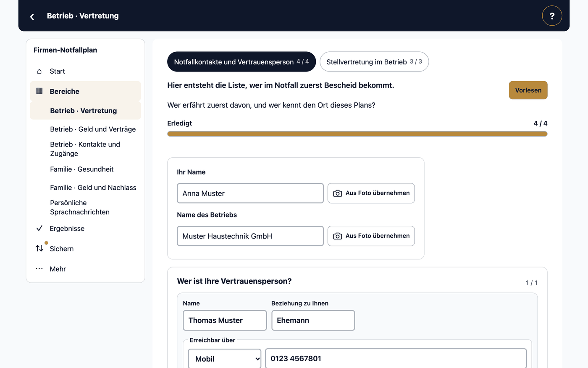588x368 pixels.
Task: Open Mehr in sidebar
Action: 85,269
